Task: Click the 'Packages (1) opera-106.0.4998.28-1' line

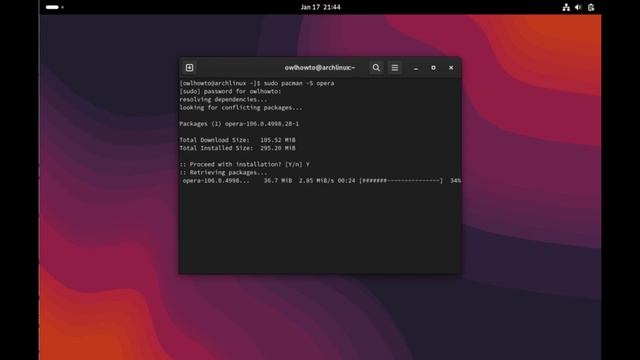Action: pos(239,124)
